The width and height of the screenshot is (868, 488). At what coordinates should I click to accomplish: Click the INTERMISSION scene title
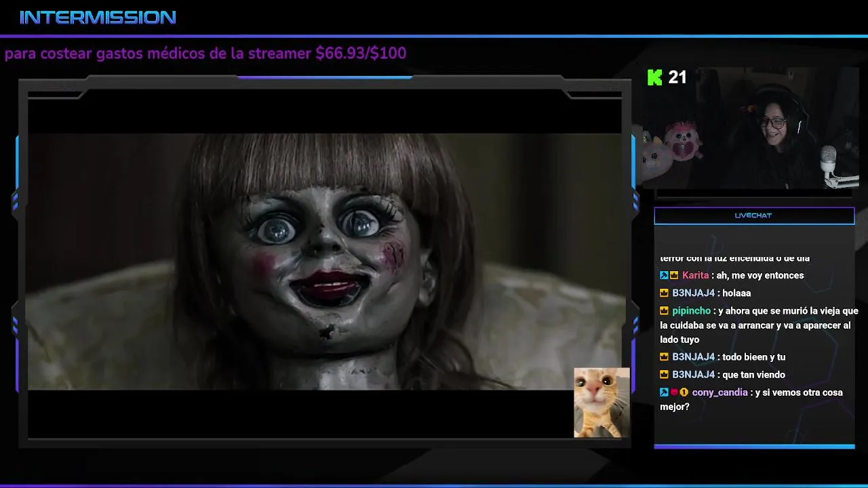pyautogui.click(x=98, y=18)
